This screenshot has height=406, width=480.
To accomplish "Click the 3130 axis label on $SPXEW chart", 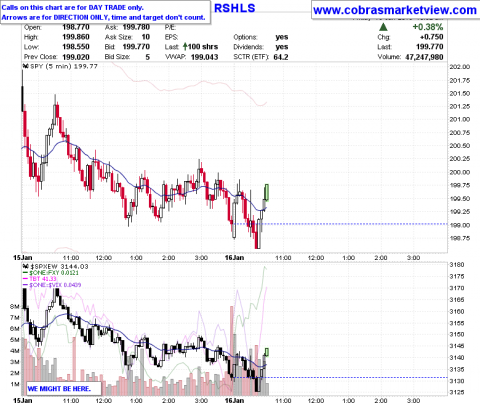I will point(457,381).
